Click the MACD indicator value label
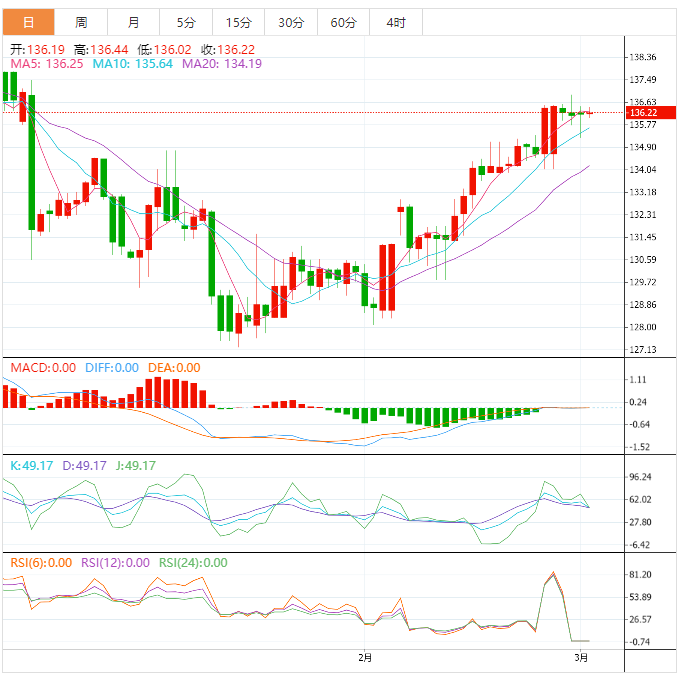The width and height of the screenshot is (680, 678). (x=41, y=368)
